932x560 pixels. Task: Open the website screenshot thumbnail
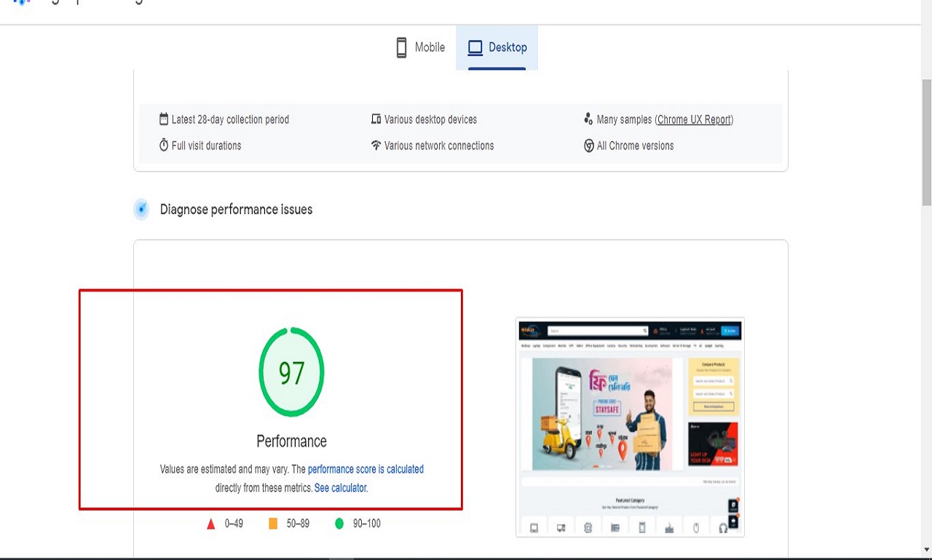tap(630, 427)
